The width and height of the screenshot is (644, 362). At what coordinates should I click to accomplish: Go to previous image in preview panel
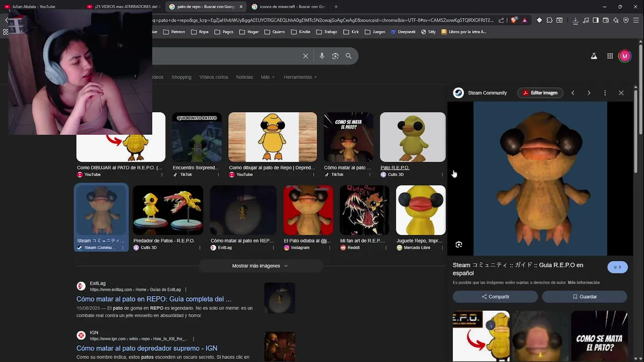pos(573,93)
